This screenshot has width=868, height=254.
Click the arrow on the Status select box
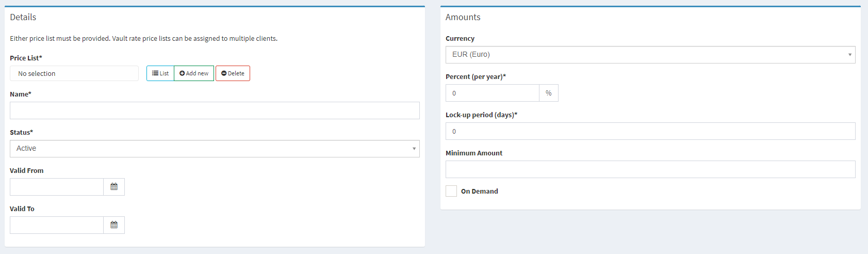coord(414,149)
